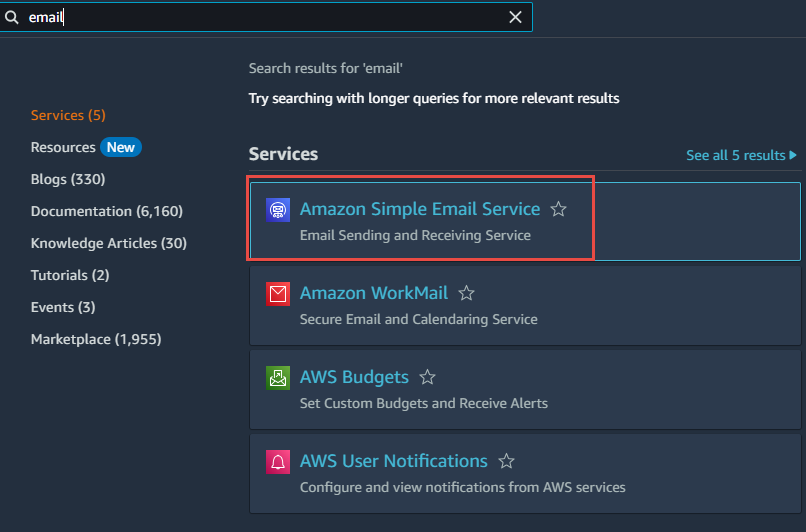Show Knowledge Articles (30) results
This screenshot has width=806, height=532.
pyautogui.click(x=108, y=243)
